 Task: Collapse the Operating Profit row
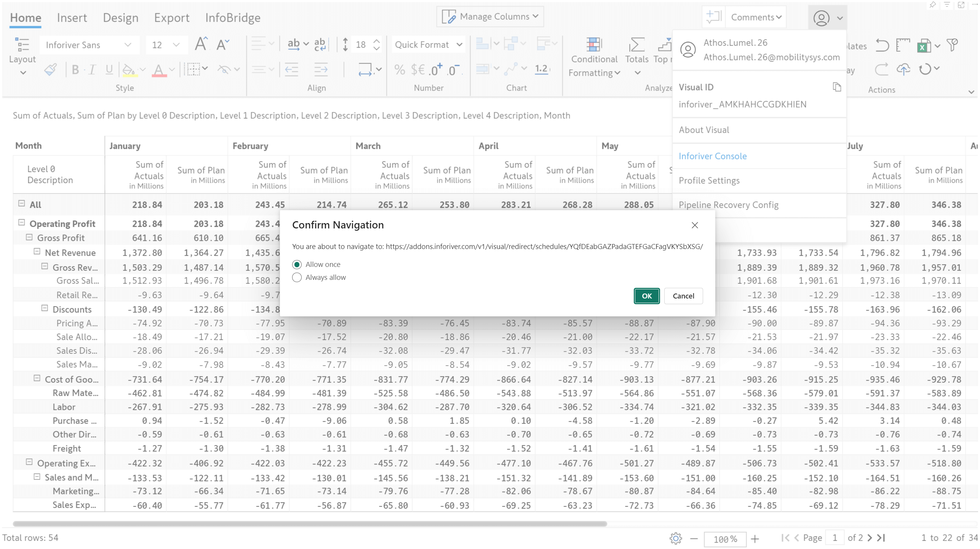(21, 223)
